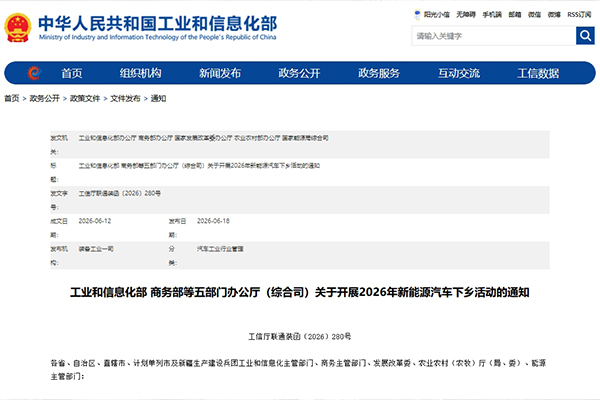Click the Chinese ministry name heading 中华人民共和国工业和信息化部
Viewport: 600px width, 400px height.
tap(158, 23)
